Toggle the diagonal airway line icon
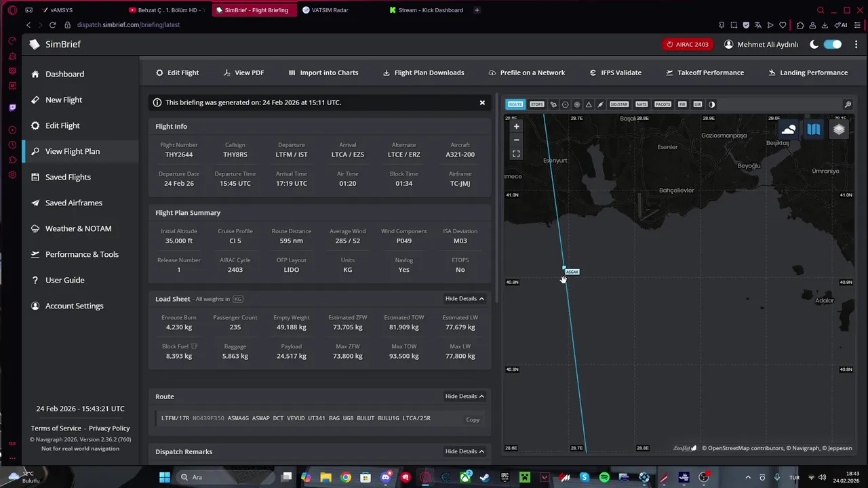 coord(600,104)
